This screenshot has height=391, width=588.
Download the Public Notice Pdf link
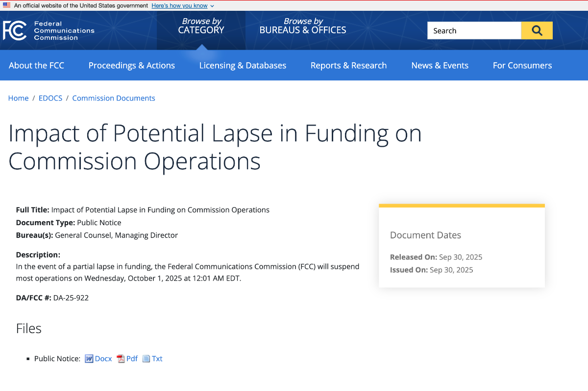tap(132, 359)
